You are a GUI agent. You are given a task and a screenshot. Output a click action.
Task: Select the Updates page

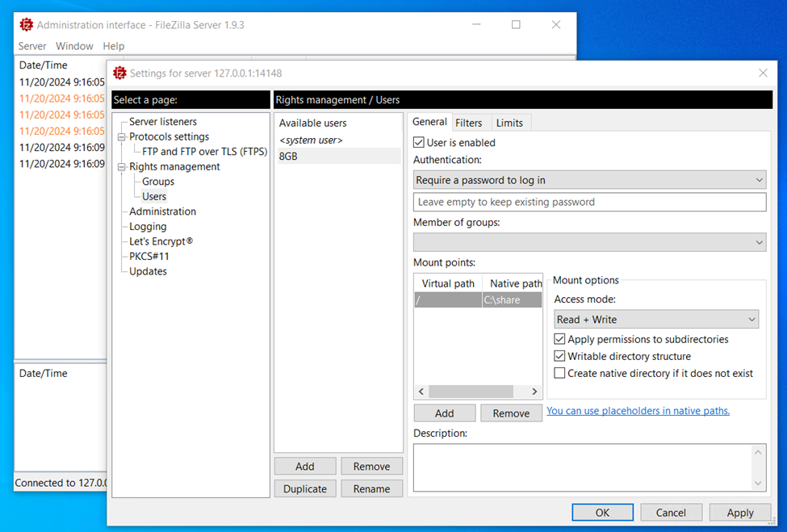click(148, 271)
